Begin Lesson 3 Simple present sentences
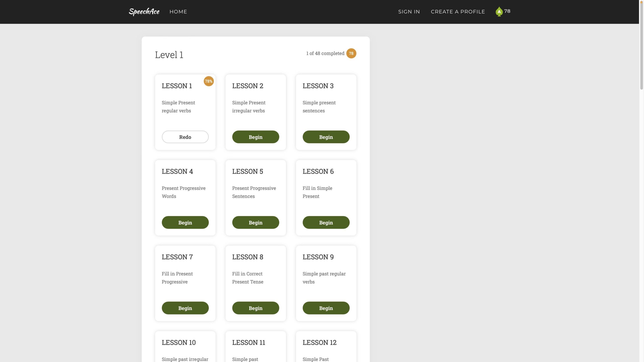644x362 pixels. tap(326, 137)
